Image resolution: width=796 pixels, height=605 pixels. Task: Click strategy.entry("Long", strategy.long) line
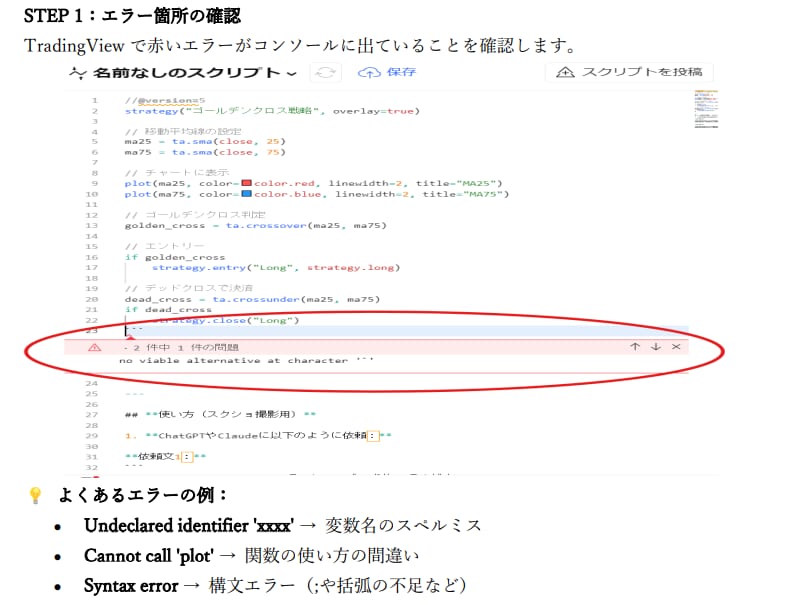[276, 267]
